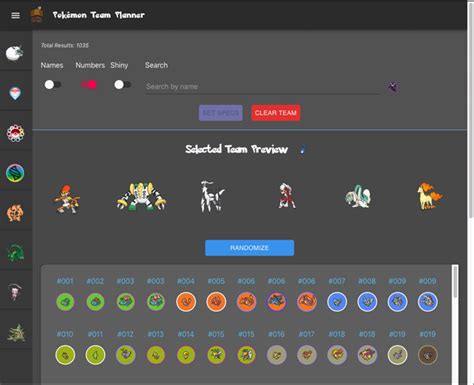
Task: Open the pink Mew-like sidebar item
Action: point(14,292)
